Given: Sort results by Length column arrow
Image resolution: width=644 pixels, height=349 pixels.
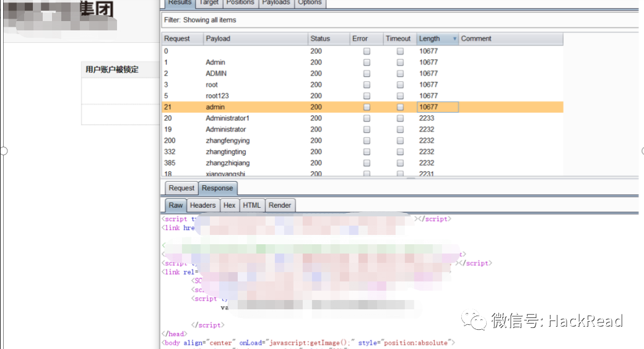Looking at the screenshot, I should (455, 39).
